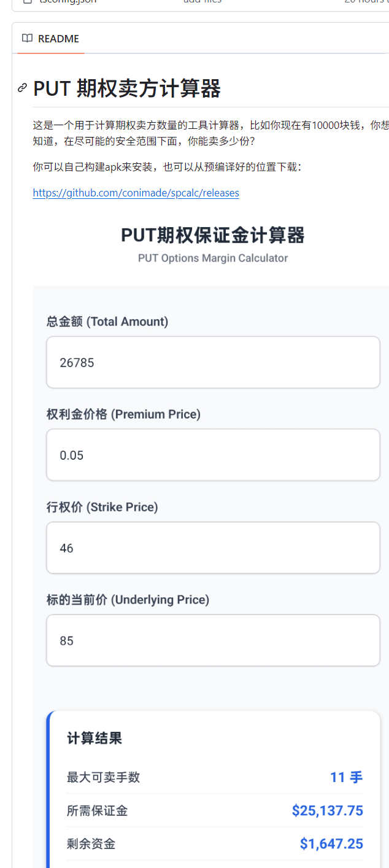The width and height of the screenshot is (389, 868).
Task: Select the 权利金价格 (Premium Price) field
Action: pos(213,454)
